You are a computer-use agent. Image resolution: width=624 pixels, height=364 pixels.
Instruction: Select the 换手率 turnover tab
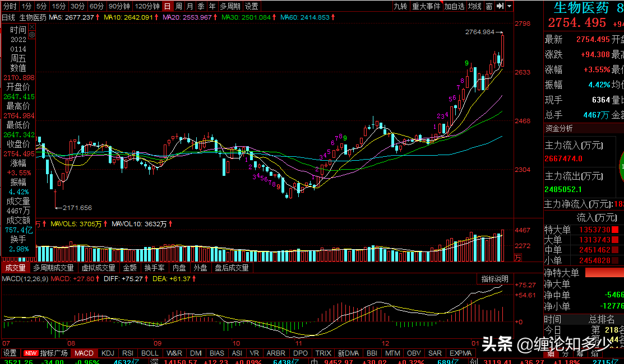point(154,268)
